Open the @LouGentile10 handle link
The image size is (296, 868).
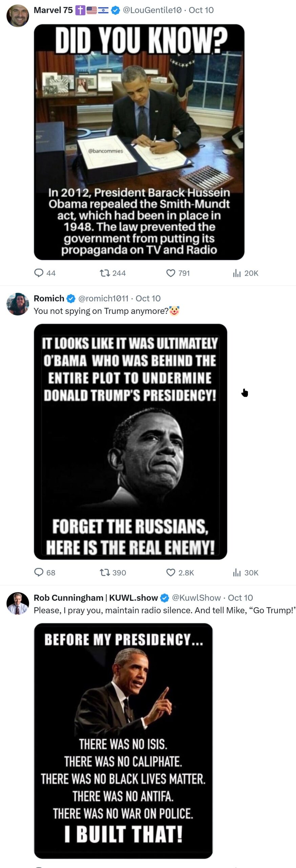(152, 10)
